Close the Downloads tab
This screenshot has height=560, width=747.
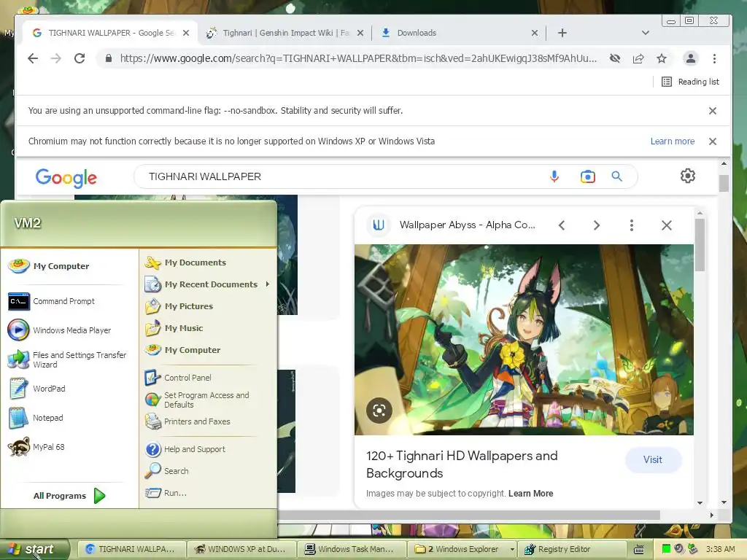(535, 33)
